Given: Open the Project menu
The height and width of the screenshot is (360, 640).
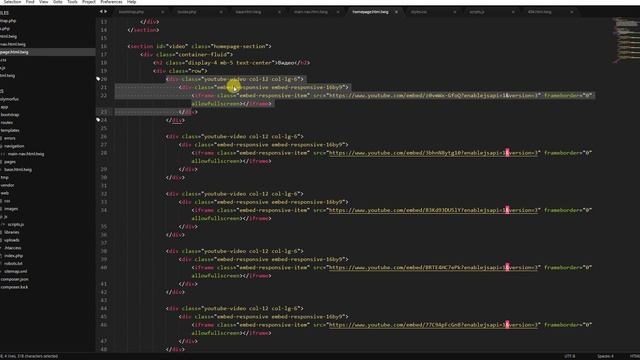Looking at the screenshot, I should coord(89,2).
